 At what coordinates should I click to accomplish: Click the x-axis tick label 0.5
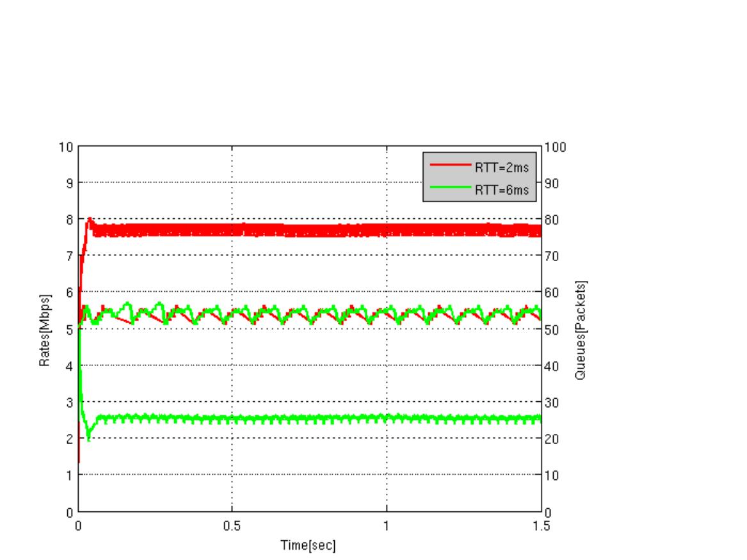(x=232, y=525)
